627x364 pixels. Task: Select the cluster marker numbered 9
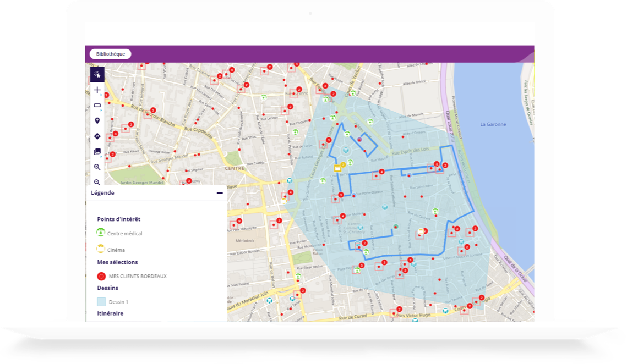(x=239, y=221)
